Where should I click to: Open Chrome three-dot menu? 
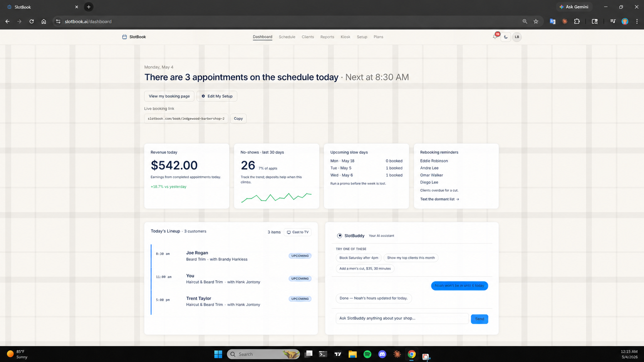click(637, 22)
